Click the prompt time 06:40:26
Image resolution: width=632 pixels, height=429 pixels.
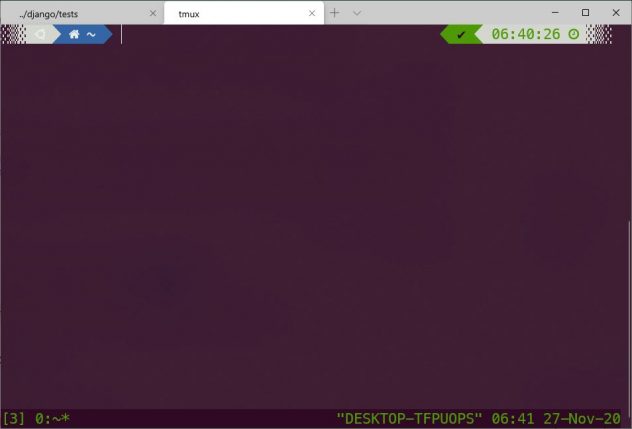click(526, 34)
